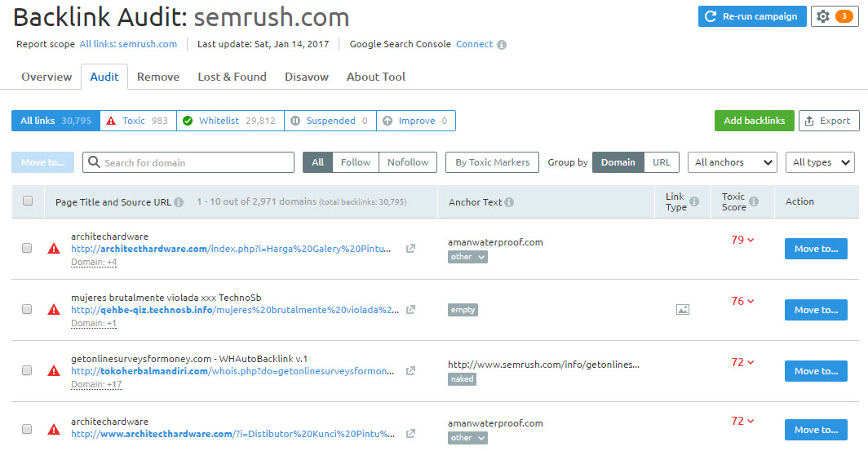Group by Domain toggle
Screen dimensions: 868x451
(618, 162)
